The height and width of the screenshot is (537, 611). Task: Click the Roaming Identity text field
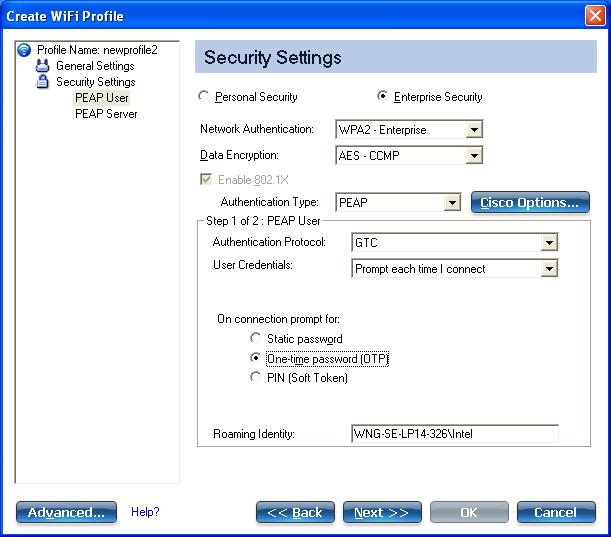coord(455,434)
